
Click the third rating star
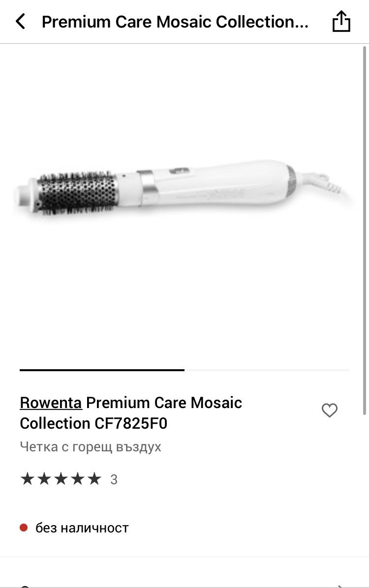click(x=61, y=479)
